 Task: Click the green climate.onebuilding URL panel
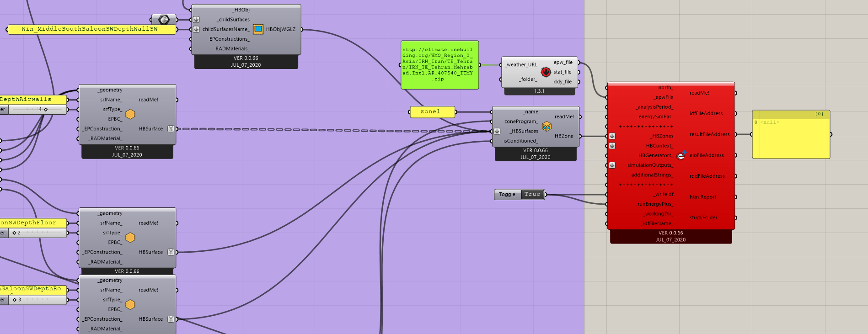439,65
